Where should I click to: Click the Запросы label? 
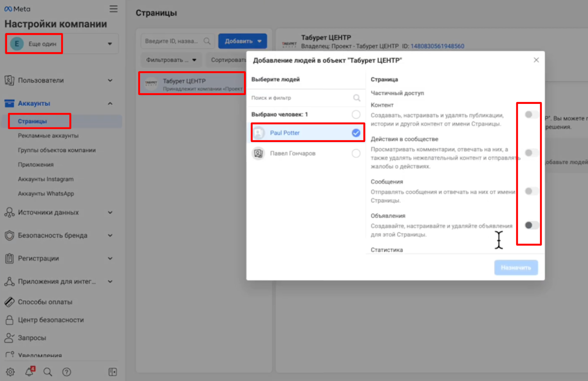[x=32, y=338]
